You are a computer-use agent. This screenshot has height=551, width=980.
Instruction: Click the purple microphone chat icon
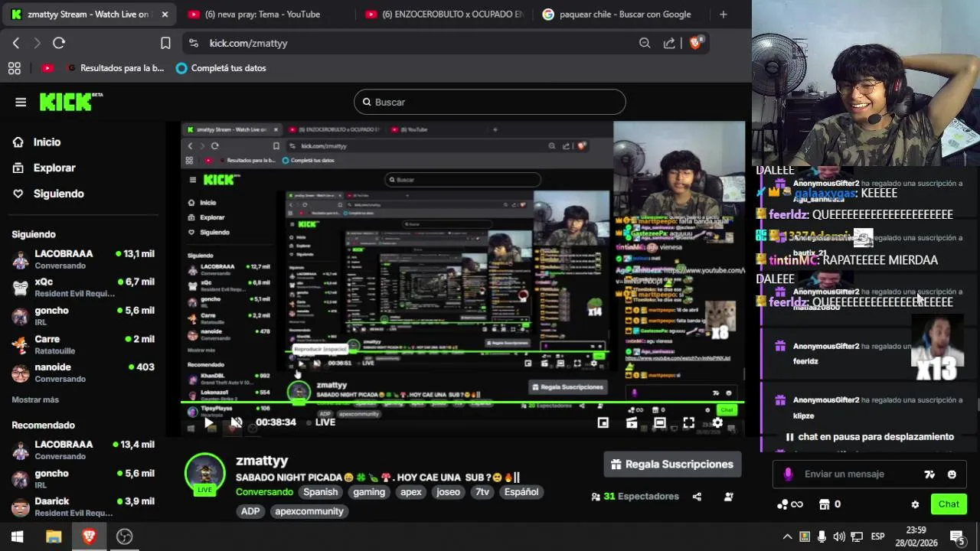788,474
